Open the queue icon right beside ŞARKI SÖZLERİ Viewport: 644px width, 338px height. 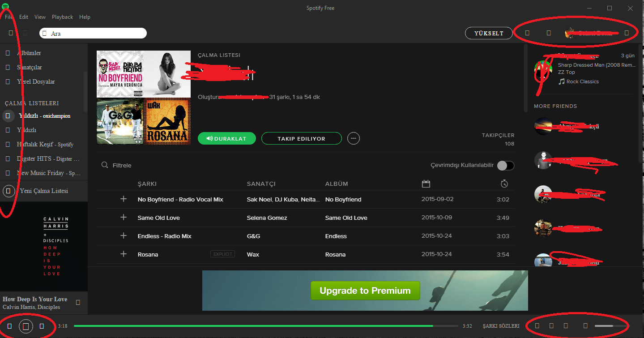[537, 326]
